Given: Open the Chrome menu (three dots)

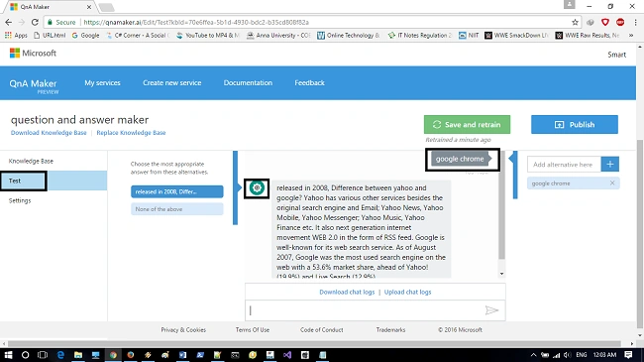Looking at the screenshot, I should tap(635, 22).
